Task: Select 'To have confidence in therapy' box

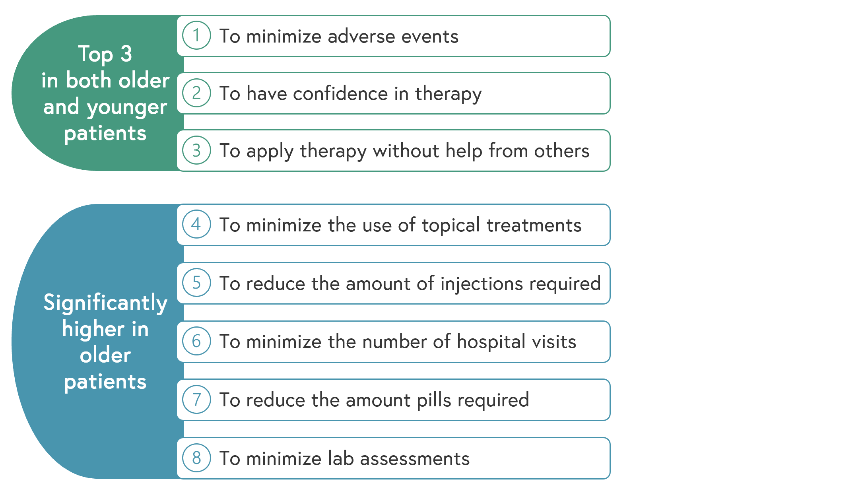Action: point(394,93)
